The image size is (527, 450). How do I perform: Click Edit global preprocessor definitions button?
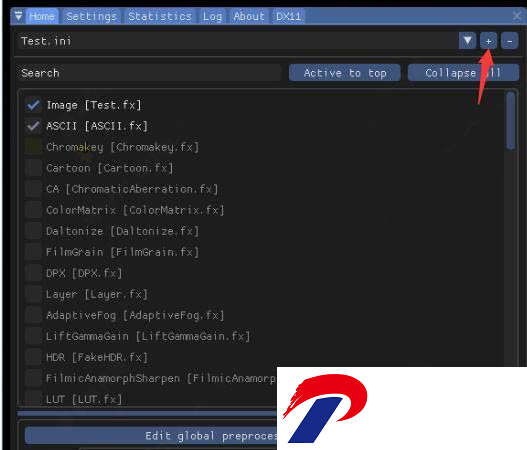(151, 436)
